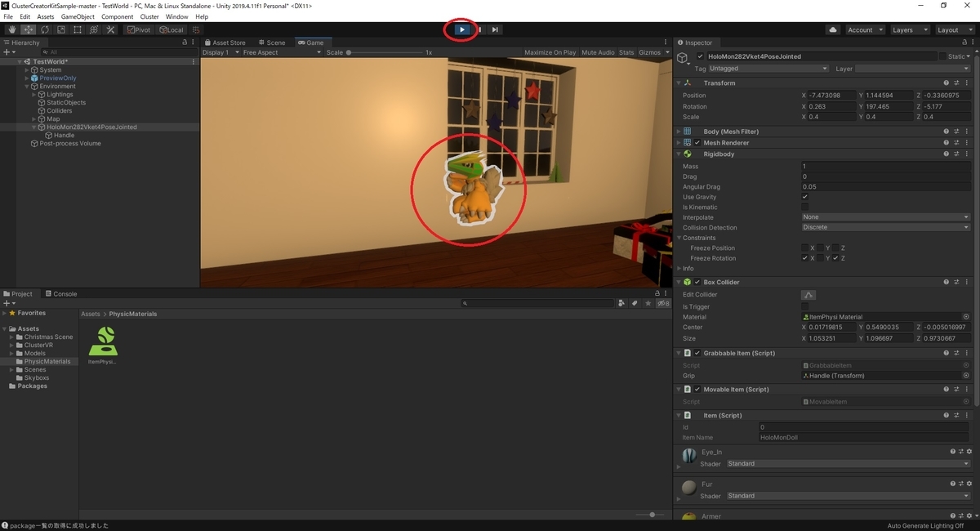
Task: Pick Box Collider Material object selector
Action: [x=966, y=317]
